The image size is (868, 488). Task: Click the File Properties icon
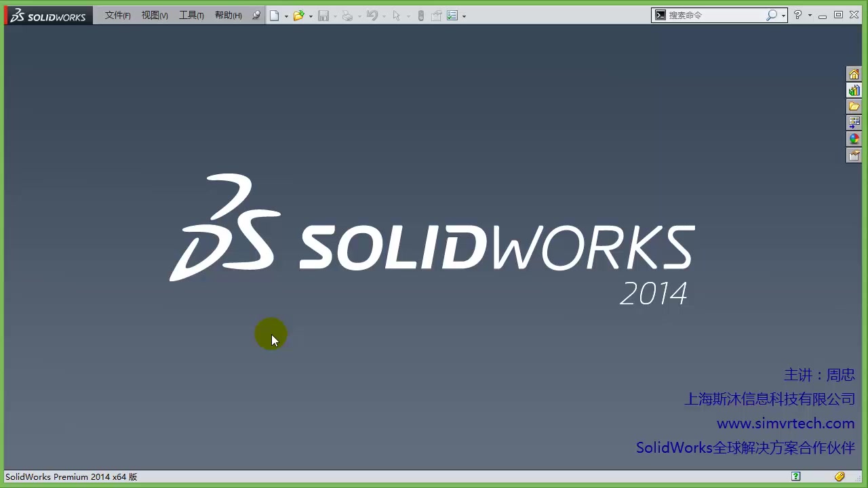coord(437,16)
